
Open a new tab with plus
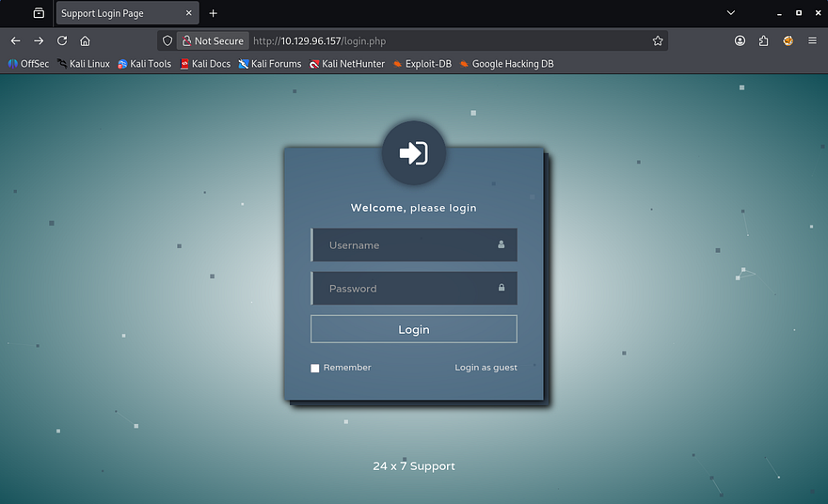pos(214,13)
